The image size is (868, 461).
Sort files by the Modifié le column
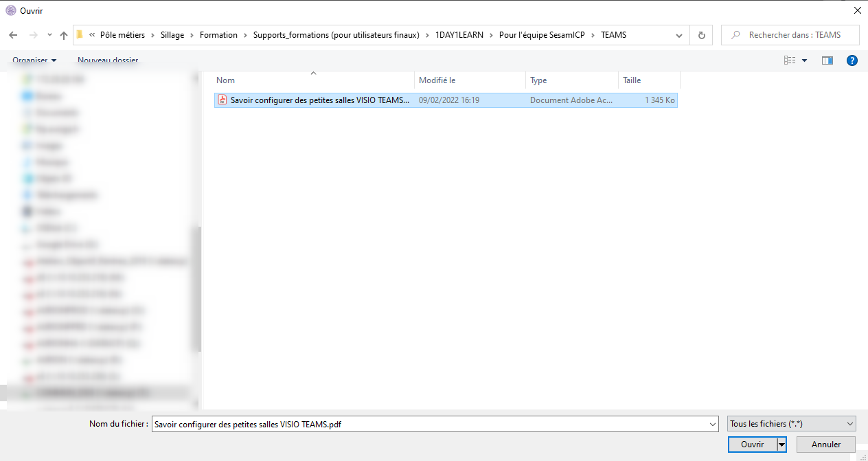pos(437,80)
